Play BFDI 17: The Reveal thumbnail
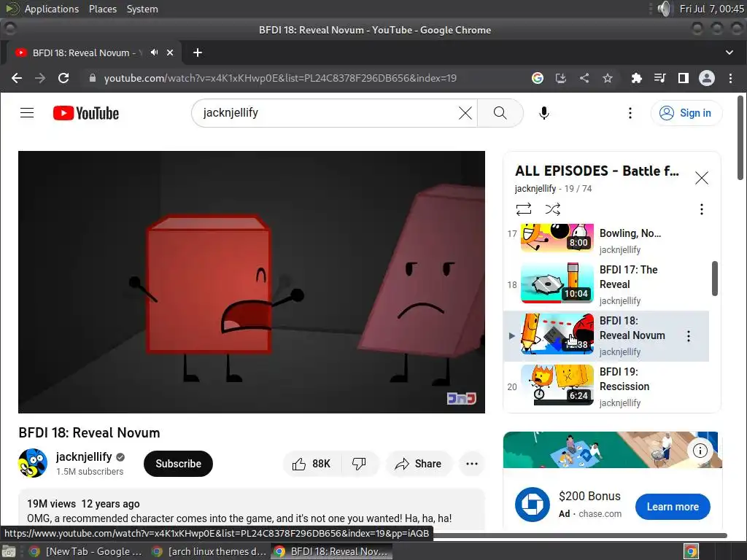The image size is (747, 560). coord(557,283)
